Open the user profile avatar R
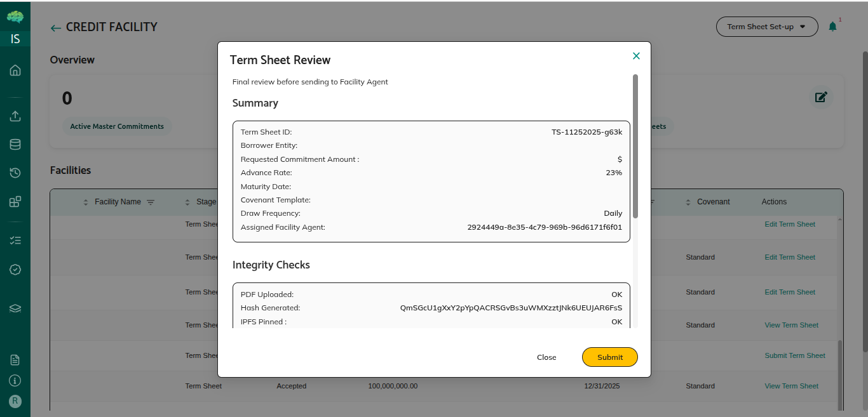Screen dimensions: 868x417 (x=15, y=401)
